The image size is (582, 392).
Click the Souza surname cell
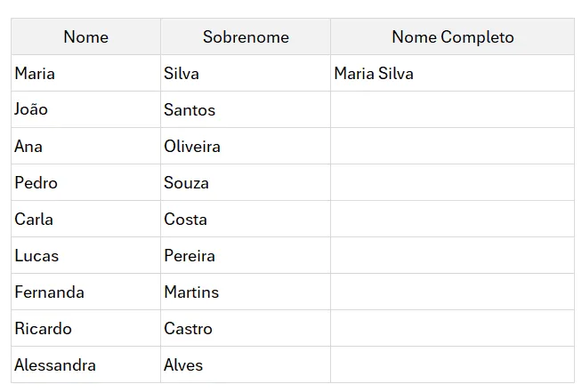coord(246,182)
